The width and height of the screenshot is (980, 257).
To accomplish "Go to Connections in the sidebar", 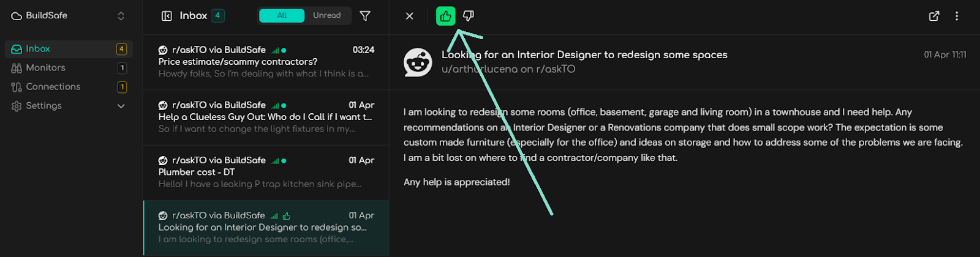I will tap(53, 87).
